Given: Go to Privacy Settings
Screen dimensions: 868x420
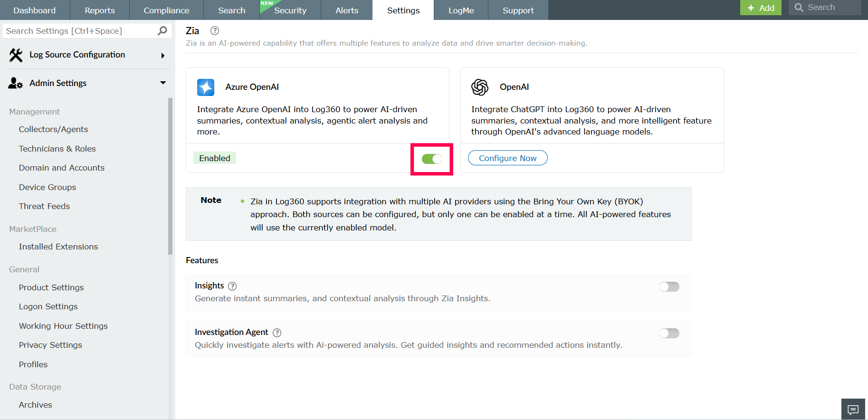Looking at the screenshot, I should click(50, 345).
